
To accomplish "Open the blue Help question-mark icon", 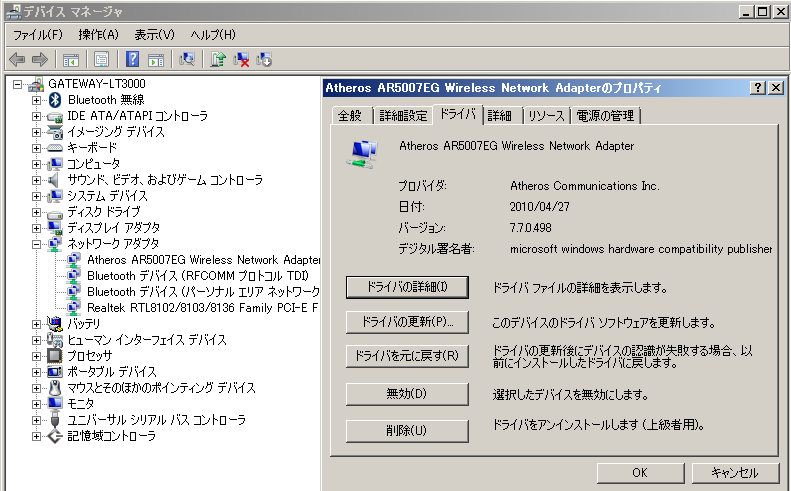I will pyautogui.click(x=132, y=60).
